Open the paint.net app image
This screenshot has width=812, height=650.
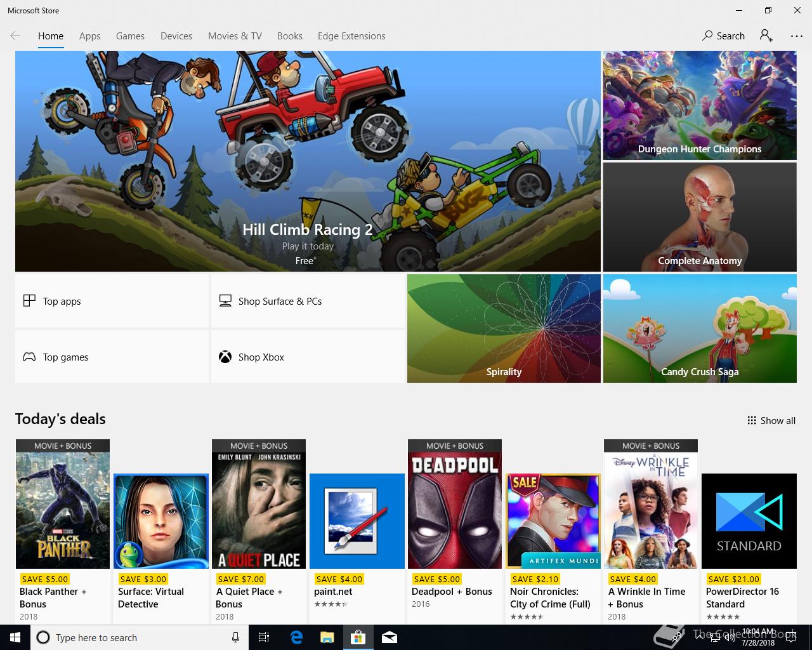coord(357,521)
